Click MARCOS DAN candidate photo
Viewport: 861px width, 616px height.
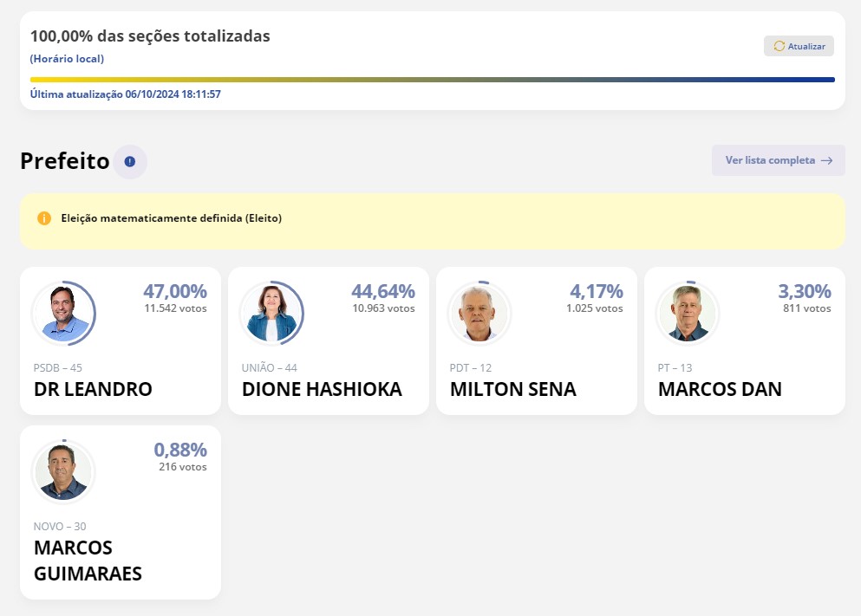pyautogui.click(x=688, y=314)
